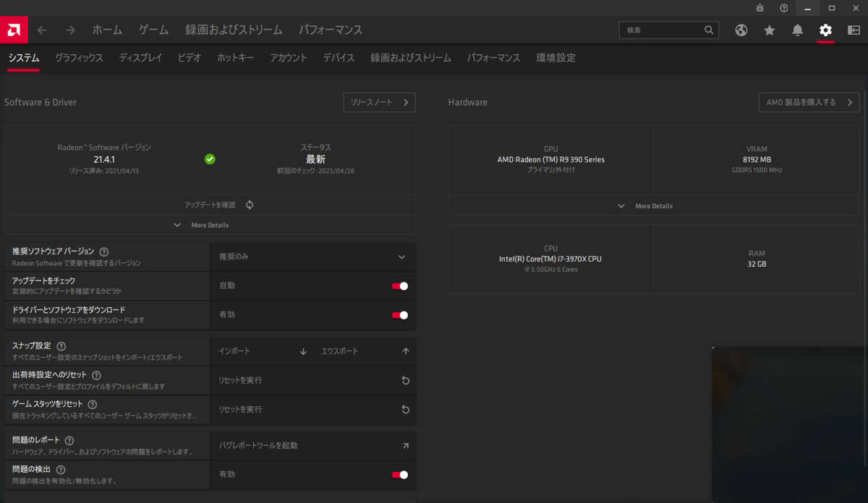Viewport: 868px width, 503px height.
Task: Open settings gear icon
Action: click(x=826, y=30)
